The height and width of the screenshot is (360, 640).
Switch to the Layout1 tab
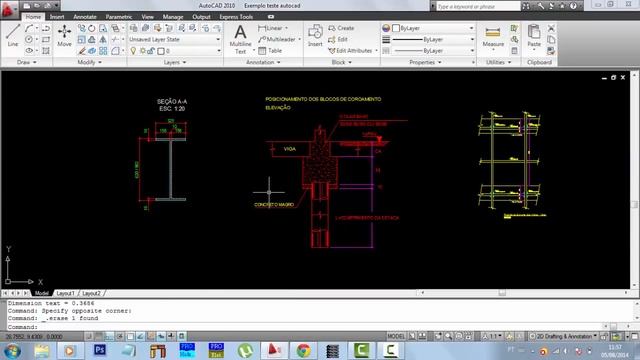65,293
